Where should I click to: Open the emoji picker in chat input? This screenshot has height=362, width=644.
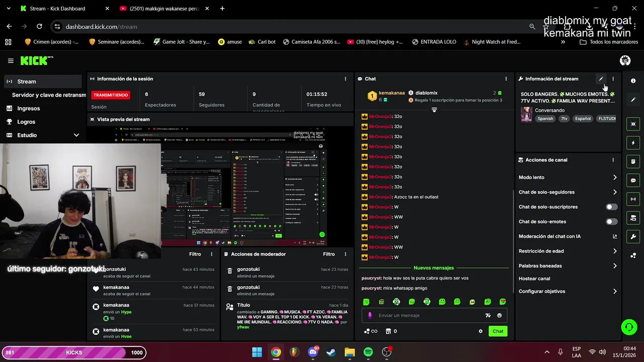[x=500, y=315]
